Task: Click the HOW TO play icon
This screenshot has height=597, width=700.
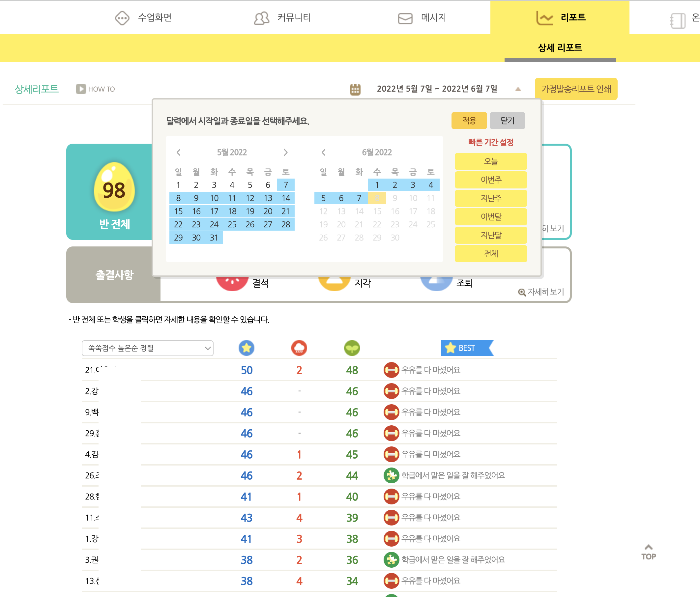Action: pos(81,89)
